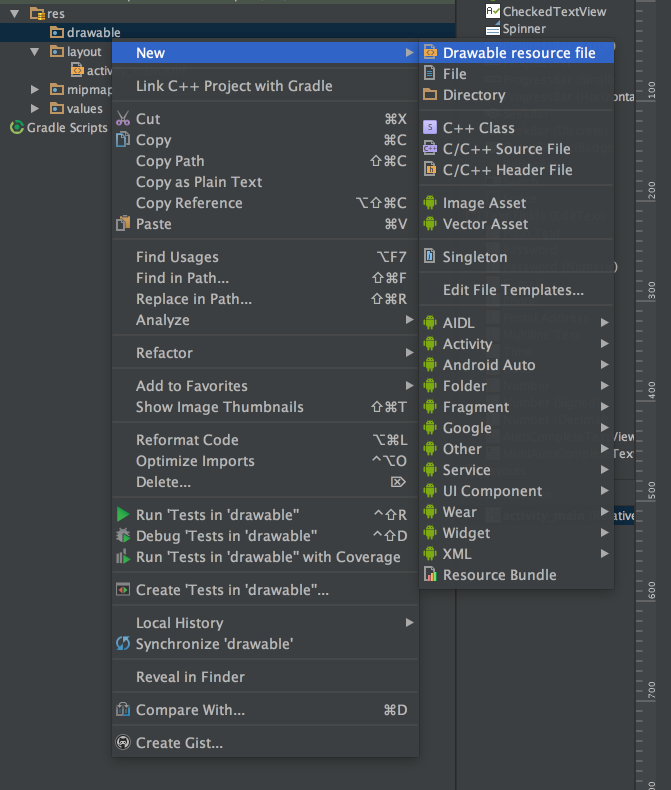This screenshot has height=790, width=671.
Task: Click the Vector Asset android icon
Action: pyautogui.click(x=430, y=224)
